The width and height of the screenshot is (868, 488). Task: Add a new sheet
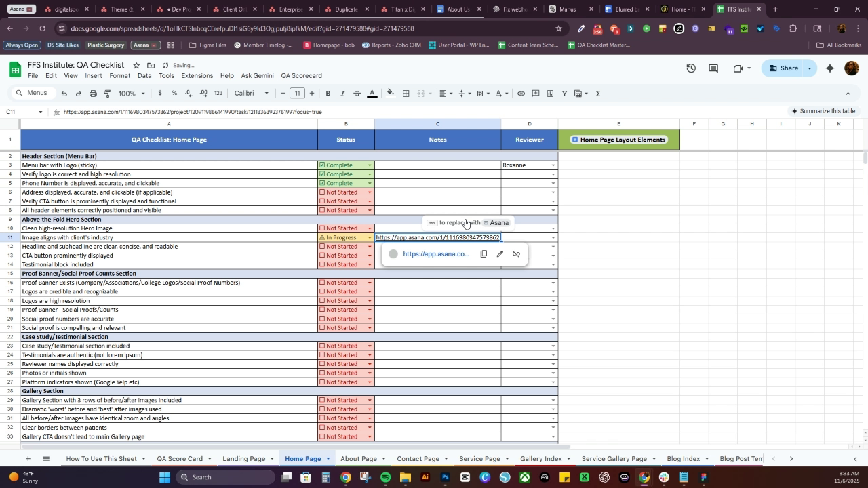(x=28, y=459)
